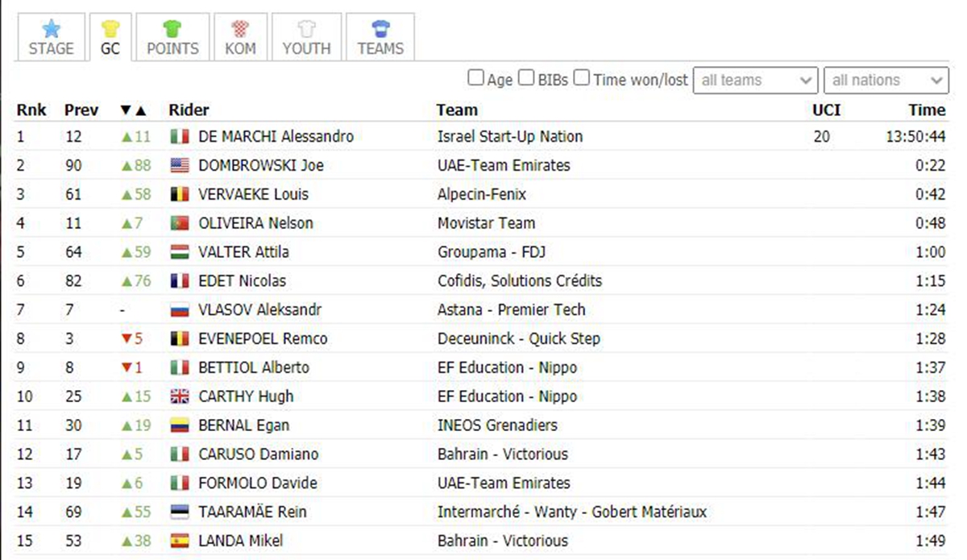Click the Russian flag beside VLASOV Aleksandr
Screen dimensions: 967x560
pos(180,310)
